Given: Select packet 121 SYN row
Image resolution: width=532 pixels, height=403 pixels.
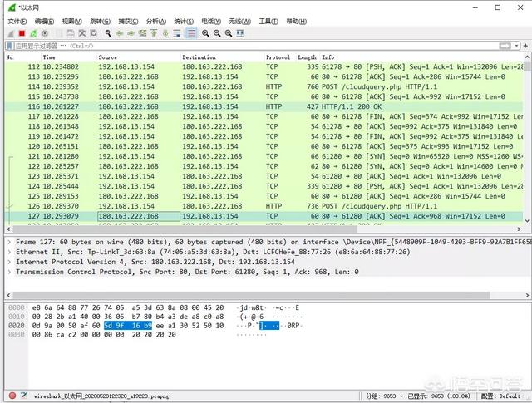Looking at the screenshot, I should [264, 156].
